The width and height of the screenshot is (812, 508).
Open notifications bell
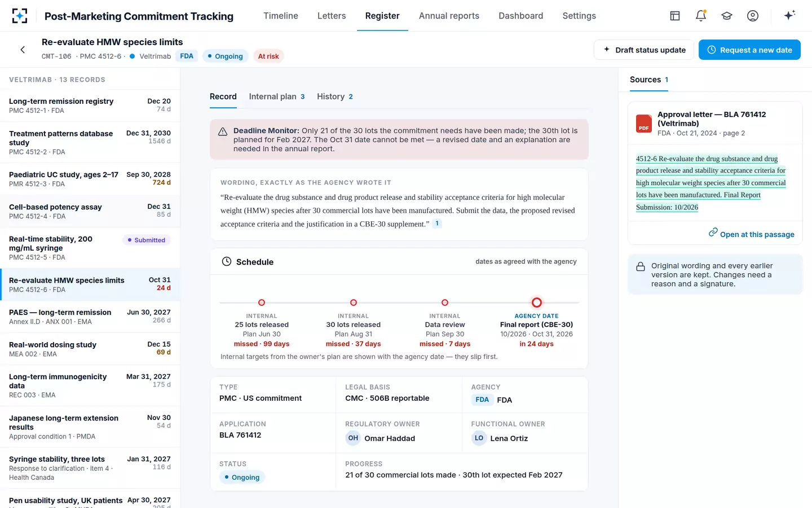(701, 16)
